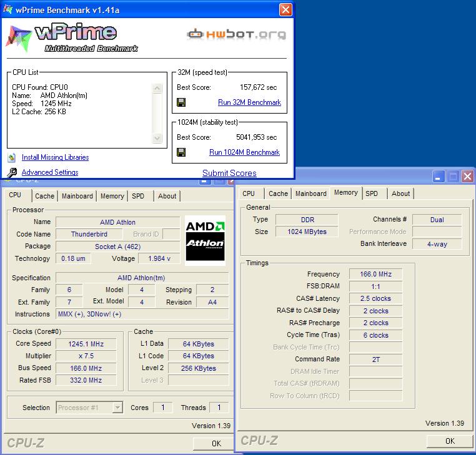Click the Instructions field MMX (+), 3DNow! (+)
Screen dimensions: 476x455
pyautogui.click(x=142, y=314)
